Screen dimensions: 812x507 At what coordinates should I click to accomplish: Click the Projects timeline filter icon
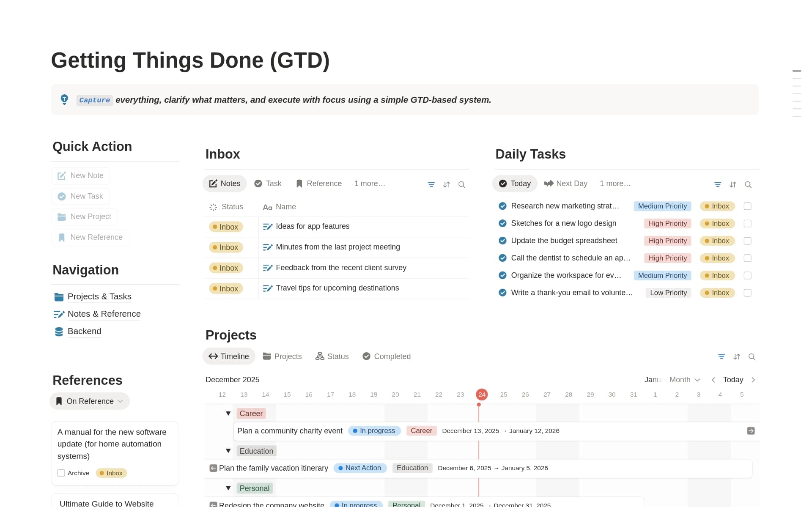click(721, 357)
